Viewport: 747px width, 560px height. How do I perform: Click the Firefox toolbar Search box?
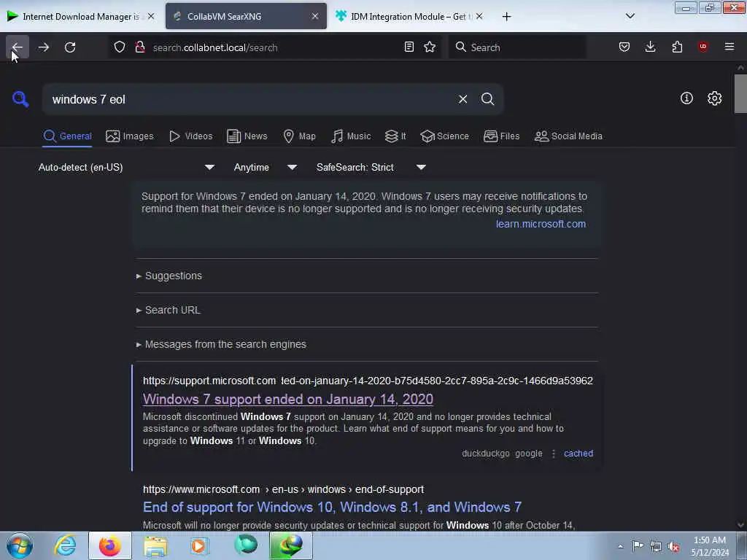pos(517,47)
